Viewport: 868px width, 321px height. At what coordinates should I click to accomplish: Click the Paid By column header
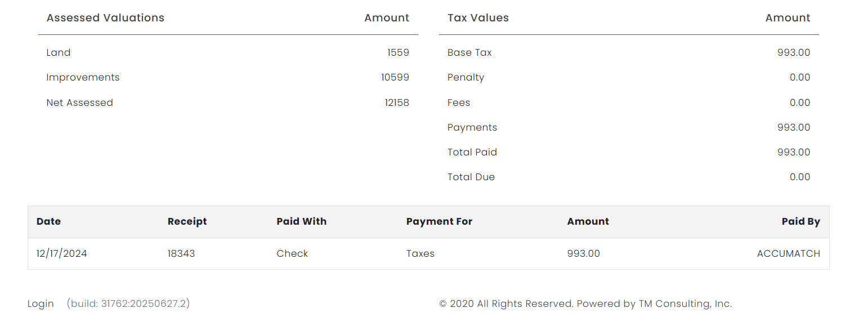coord(800,221)
